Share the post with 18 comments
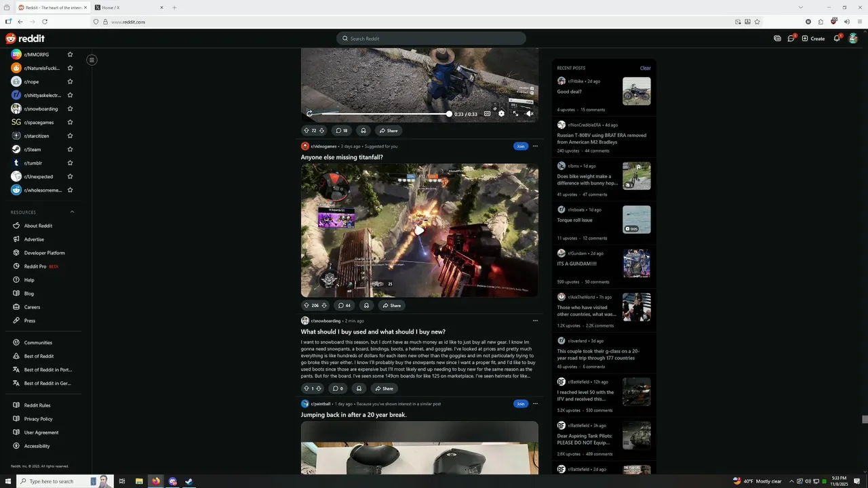The image size is (868, 488). 389,130
